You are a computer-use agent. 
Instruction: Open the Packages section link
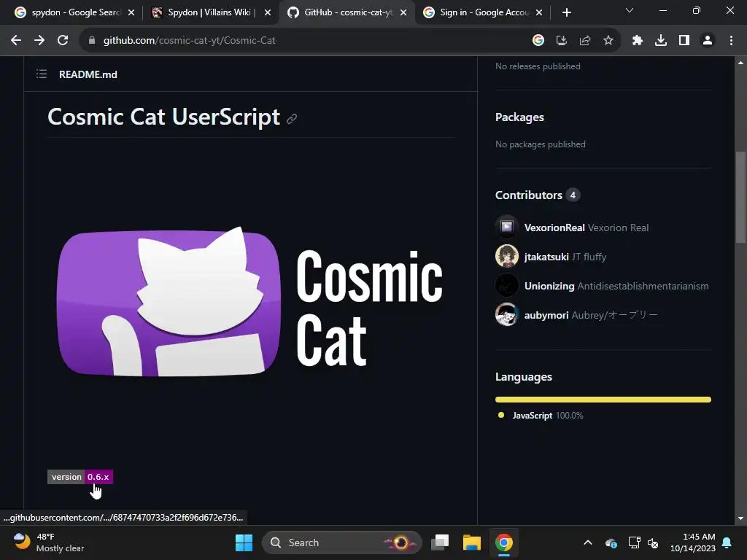[519, 117]
